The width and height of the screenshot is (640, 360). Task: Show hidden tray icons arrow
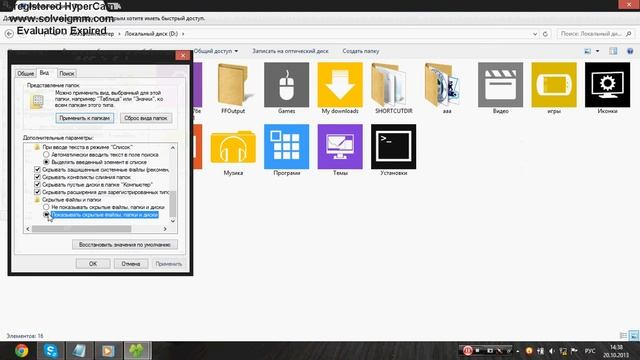518,351
